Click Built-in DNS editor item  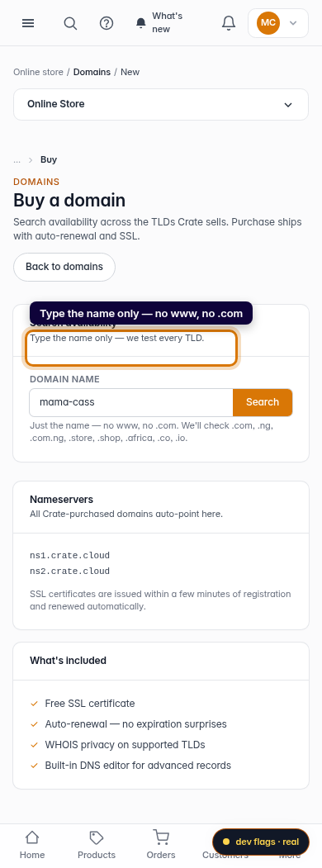pos(130,766)
